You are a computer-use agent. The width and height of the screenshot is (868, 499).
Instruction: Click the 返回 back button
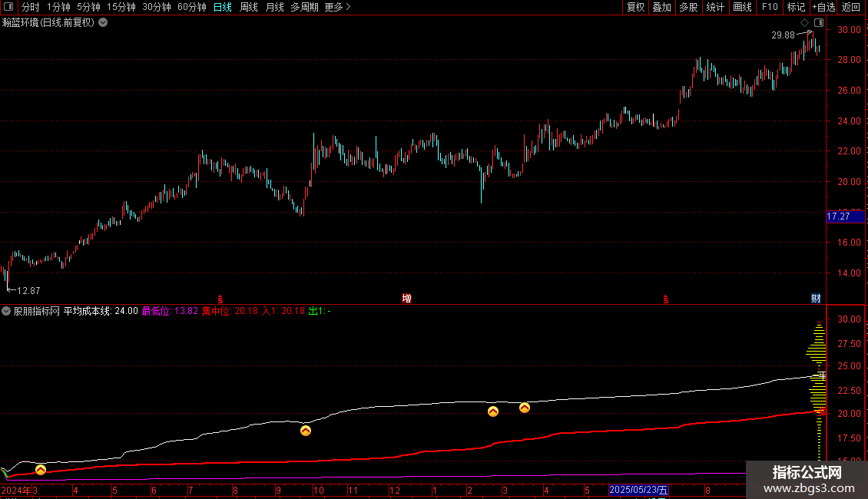point(851,7)
